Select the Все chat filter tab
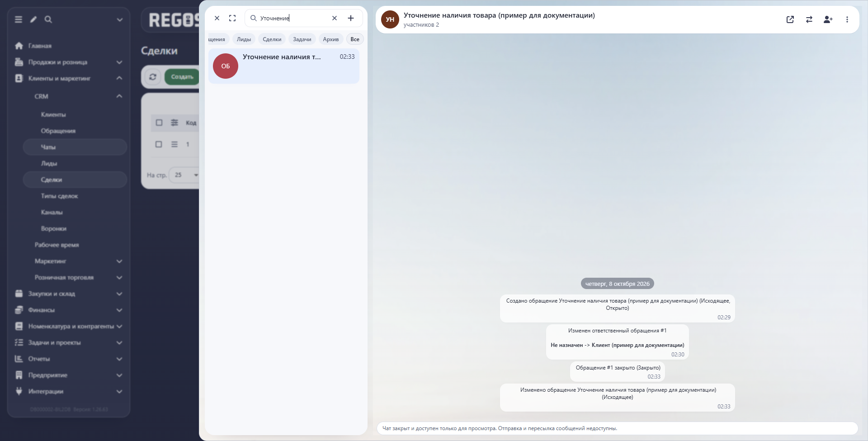The image size is (868, 441). (355, 39)
